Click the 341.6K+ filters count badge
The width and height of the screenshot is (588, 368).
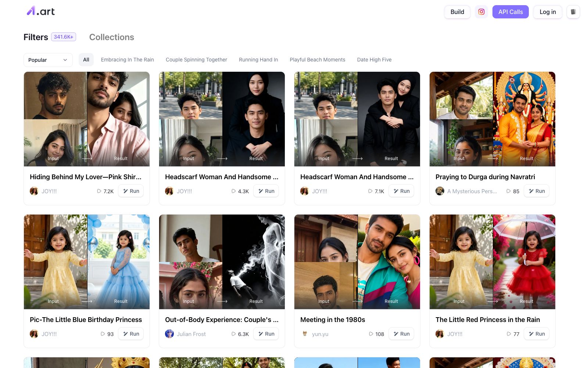pos(64,37)
